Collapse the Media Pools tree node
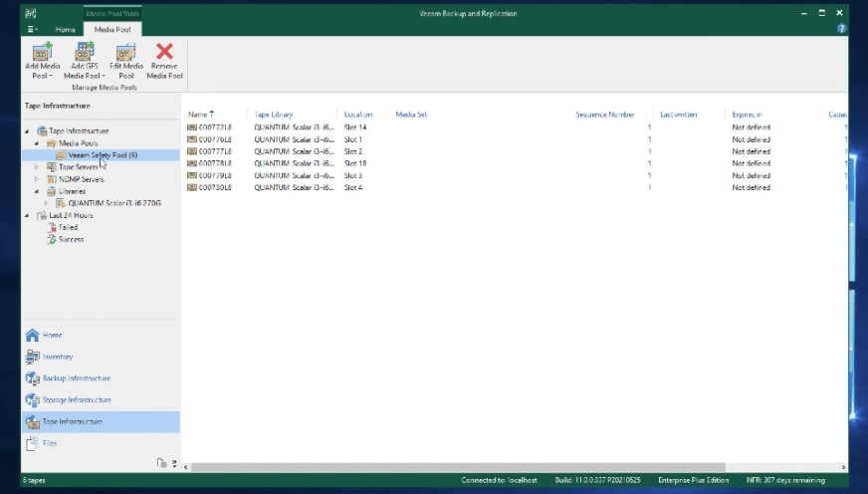 click(x=37, y=143)
